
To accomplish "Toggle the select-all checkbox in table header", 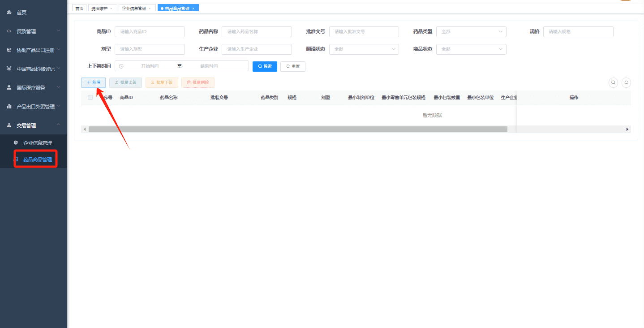I will (90, 97).
